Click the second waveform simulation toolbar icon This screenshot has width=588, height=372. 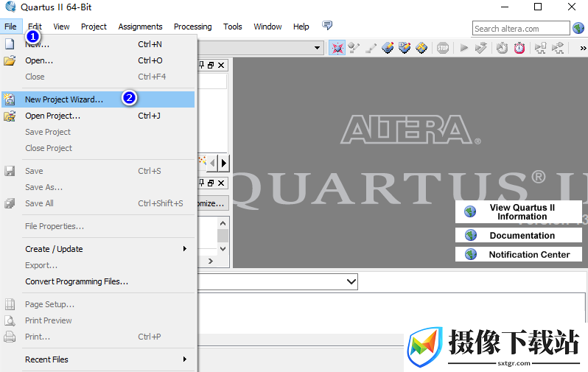pyautogui.click(x=558, y=48)
